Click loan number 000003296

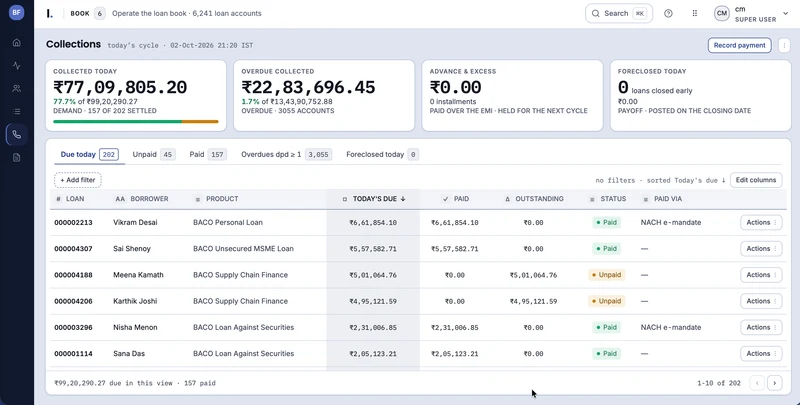click(x=73, y=327)
